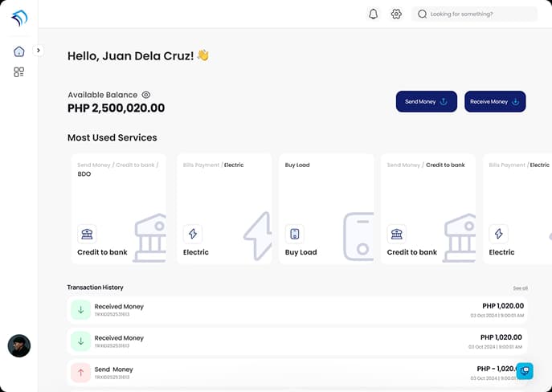
Task: Click See all transaction history link
Action: point(520,288)
